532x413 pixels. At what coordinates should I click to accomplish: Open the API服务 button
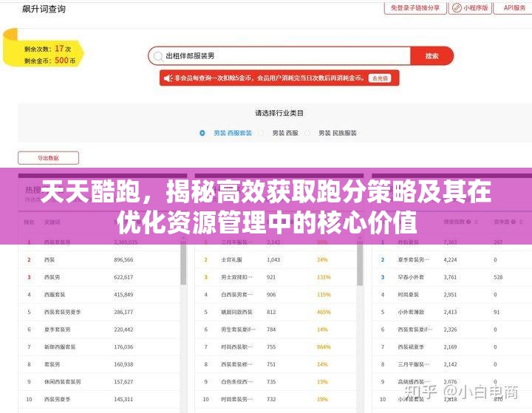click(x=514, y=7)
